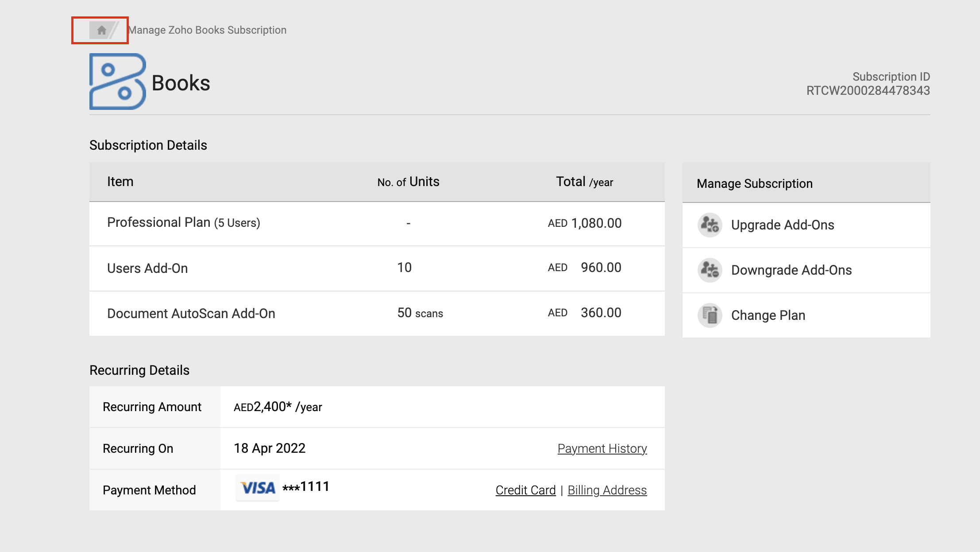Open the Downgrade Add-Ons option
Screen dimensions: 980x552
point(791,270)
